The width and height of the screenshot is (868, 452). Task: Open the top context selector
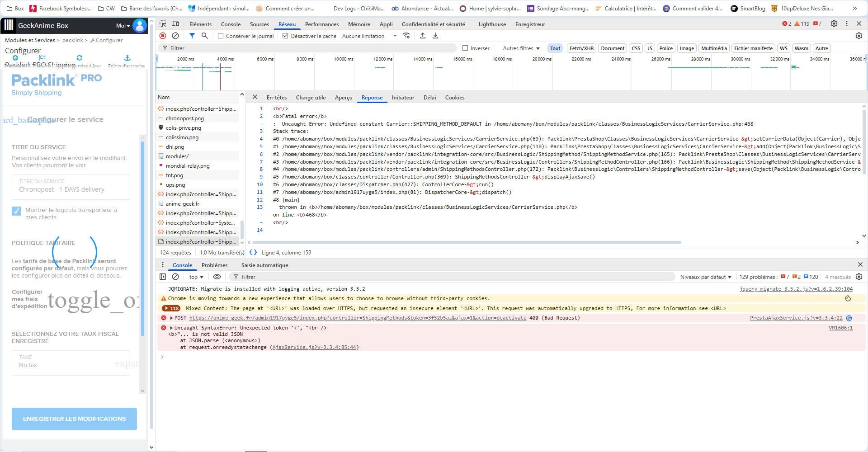tap(196, 277)
